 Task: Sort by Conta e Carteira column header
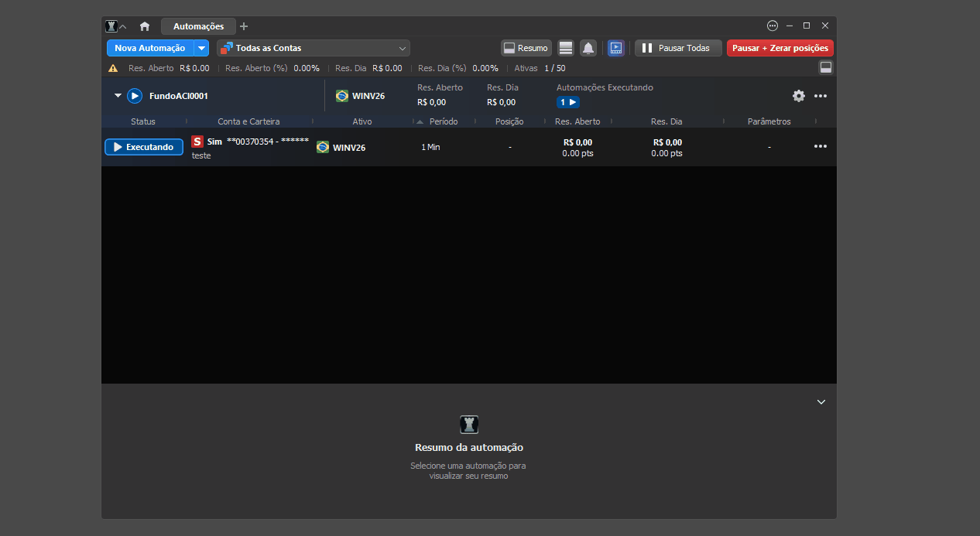tap(248, 121)
